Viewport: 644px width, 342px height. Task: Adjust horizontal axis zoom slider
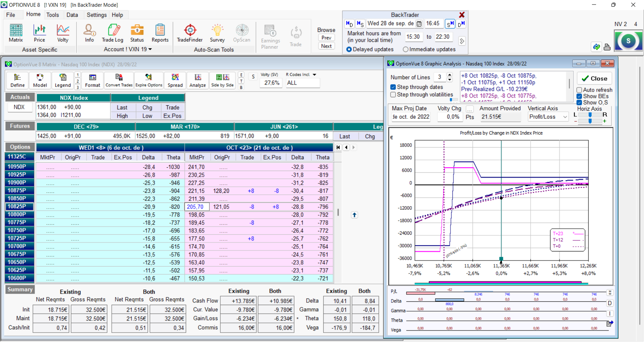[590, 121]
